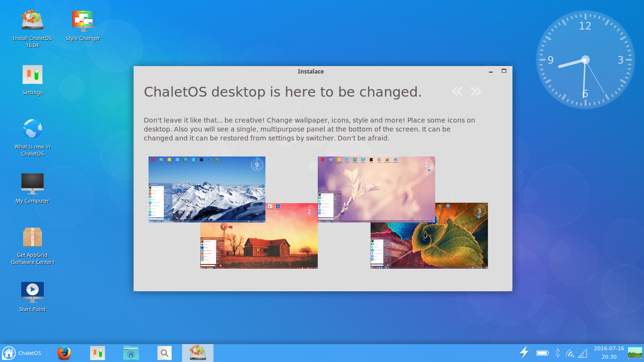Screen dimensions: 644x362
Task: Click the date and time in the taskbar
Action: click(609, 353)
